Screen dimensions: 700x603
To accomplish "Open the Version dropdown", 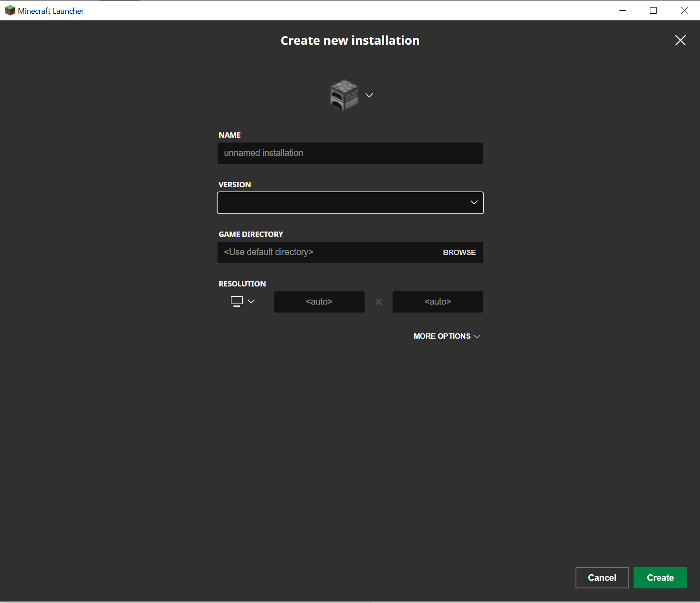I will pyautogui.click(x=350, y=203).
